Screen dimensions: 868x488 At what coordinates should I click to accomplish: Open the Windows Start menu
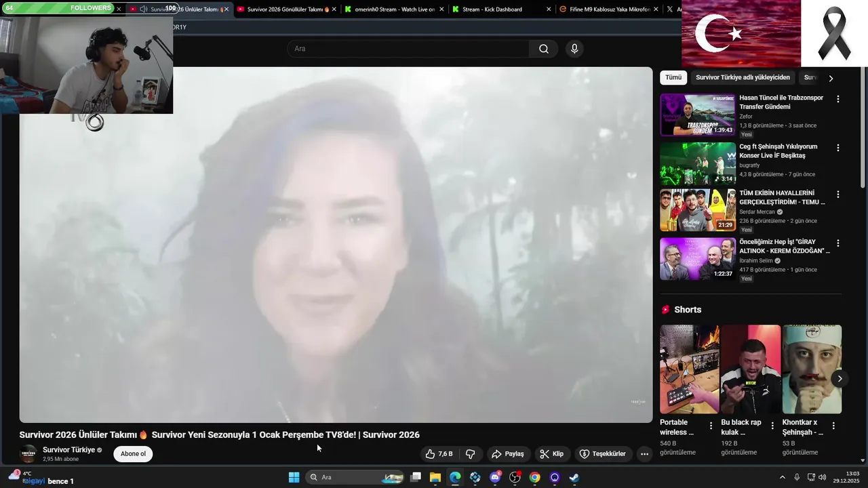(294, 477)
